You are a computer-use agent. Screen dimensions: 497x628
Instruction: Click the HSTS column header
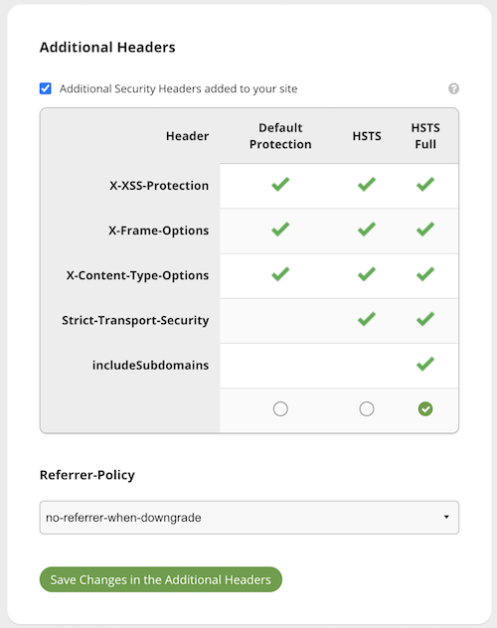point(366,136)
